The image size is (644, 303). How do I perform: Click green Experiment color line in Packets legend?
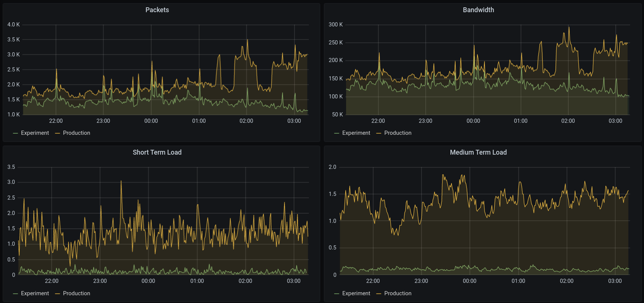click(16, 133)
